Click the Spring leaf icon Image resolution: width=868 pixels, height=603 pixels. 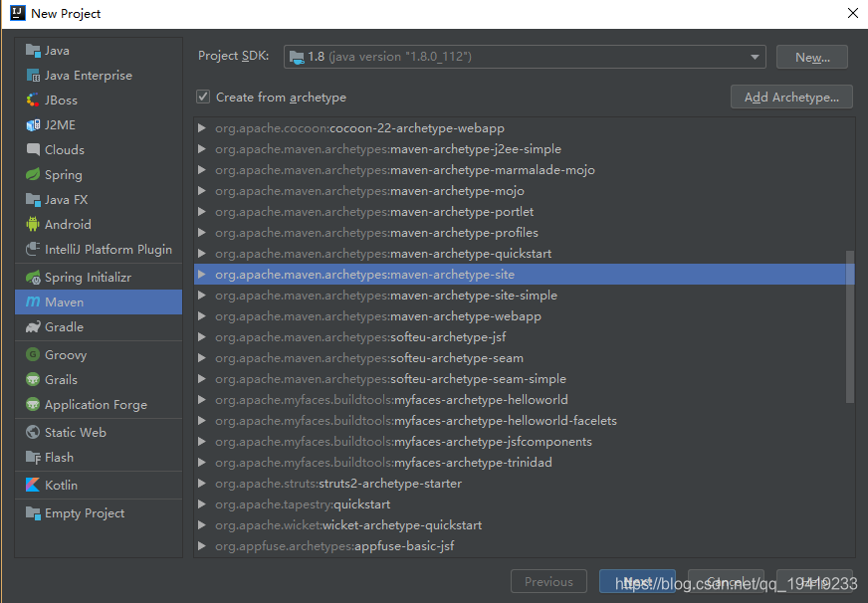click(33, 175)
